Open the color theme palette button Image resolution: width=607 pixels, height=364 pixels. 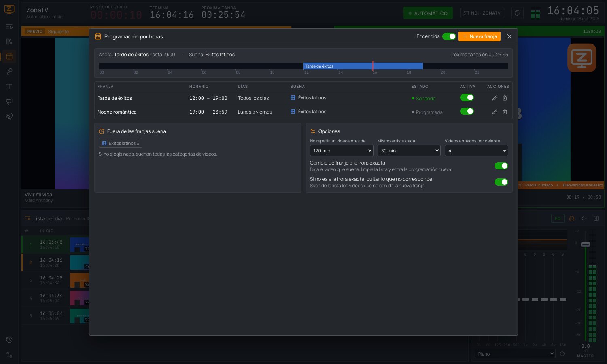click(517, 13)
